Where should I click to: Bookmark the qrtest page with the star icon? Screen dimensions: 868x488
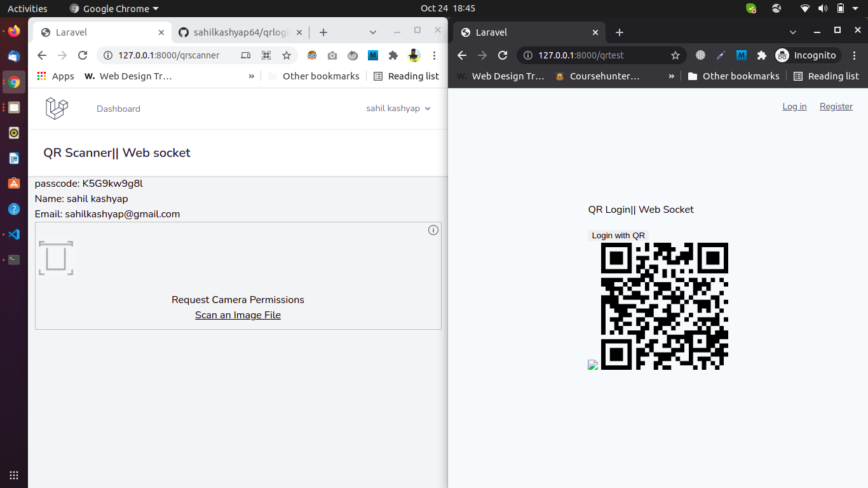(675, 55)
